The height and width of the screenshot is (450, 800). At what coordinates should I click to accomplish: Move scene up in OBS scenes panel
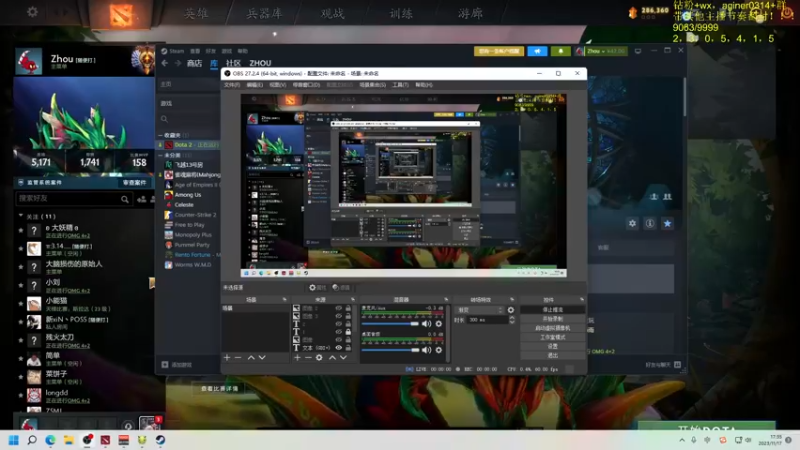tap(251, 358)
